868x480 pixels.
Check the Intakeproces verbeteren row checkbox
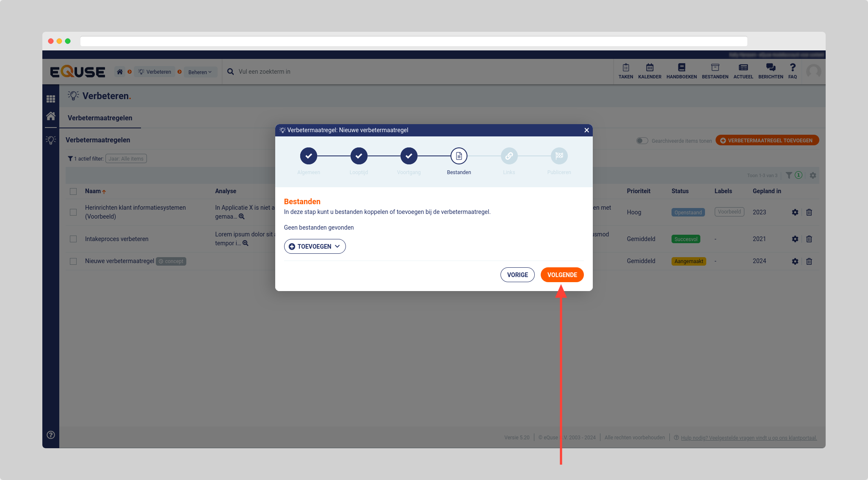pos(73,239)
